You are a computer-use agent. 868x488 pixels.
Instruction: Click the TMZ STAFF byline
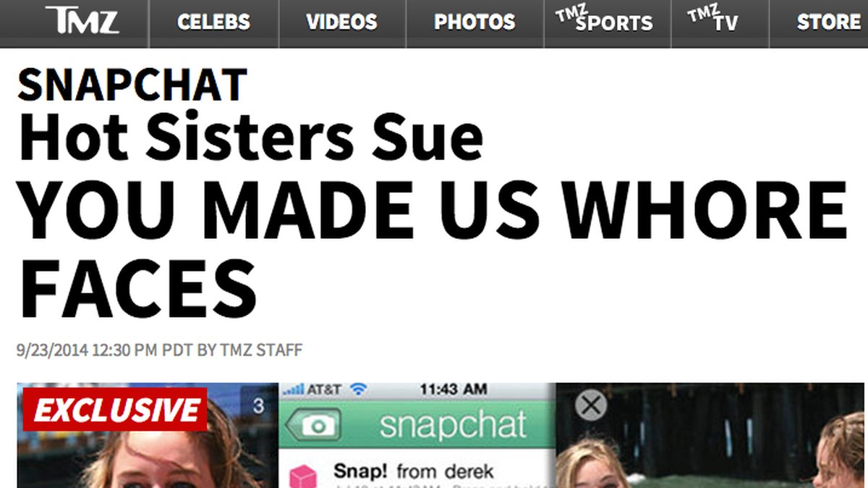(261, 350)
